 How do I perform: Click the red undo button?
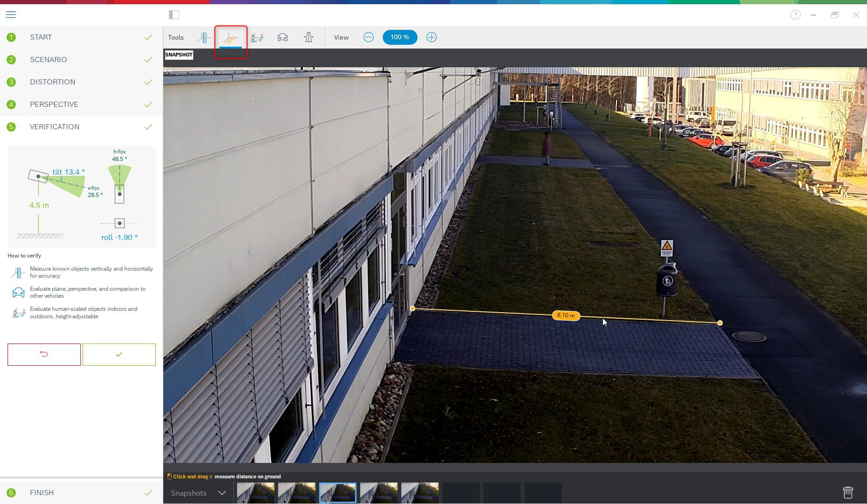pos(44,355)
